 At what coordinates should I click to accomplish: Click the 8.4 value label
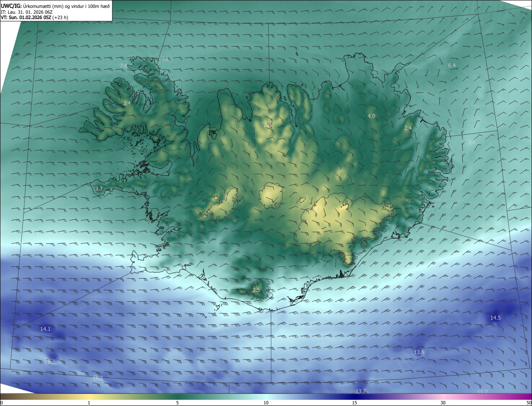click(472, 142)
